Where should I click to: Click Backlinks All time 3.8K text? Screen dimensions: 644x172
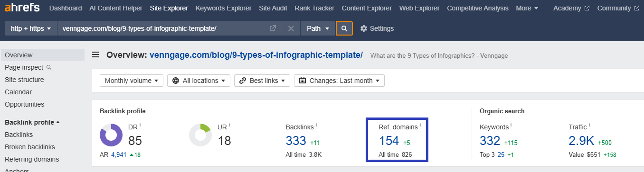coord(303,154)
